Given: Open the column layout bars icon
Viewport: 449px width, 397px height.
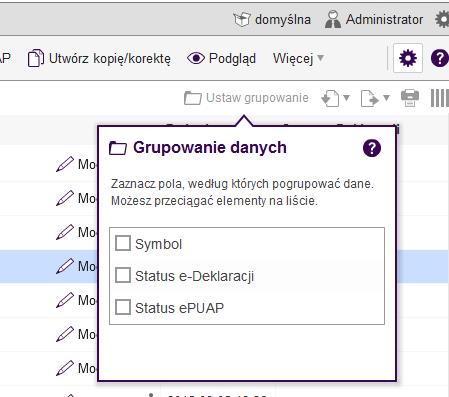Looking at the screenshot, I should (x=439, y=98).
